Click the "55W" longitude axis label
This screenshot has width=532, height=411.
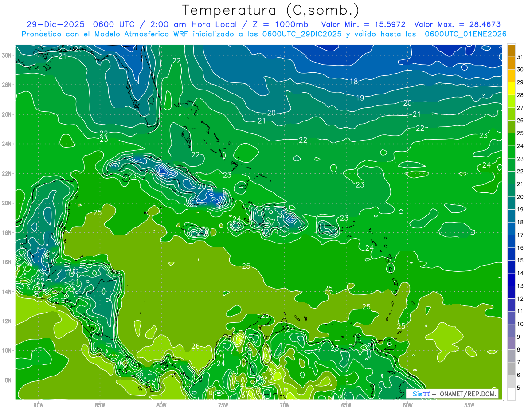click(469, 405)
